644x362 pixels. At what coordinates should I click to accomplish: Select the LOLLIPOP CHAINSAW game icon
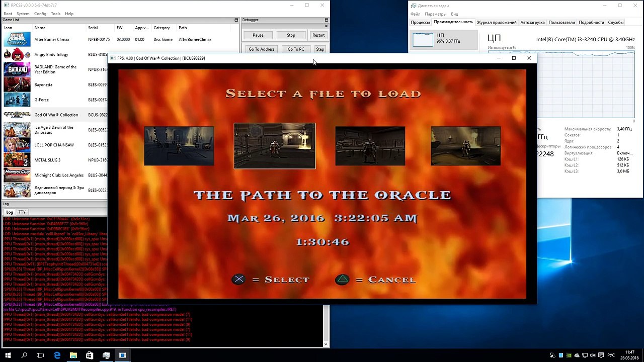pyautogui.click(x=17, y=145)
